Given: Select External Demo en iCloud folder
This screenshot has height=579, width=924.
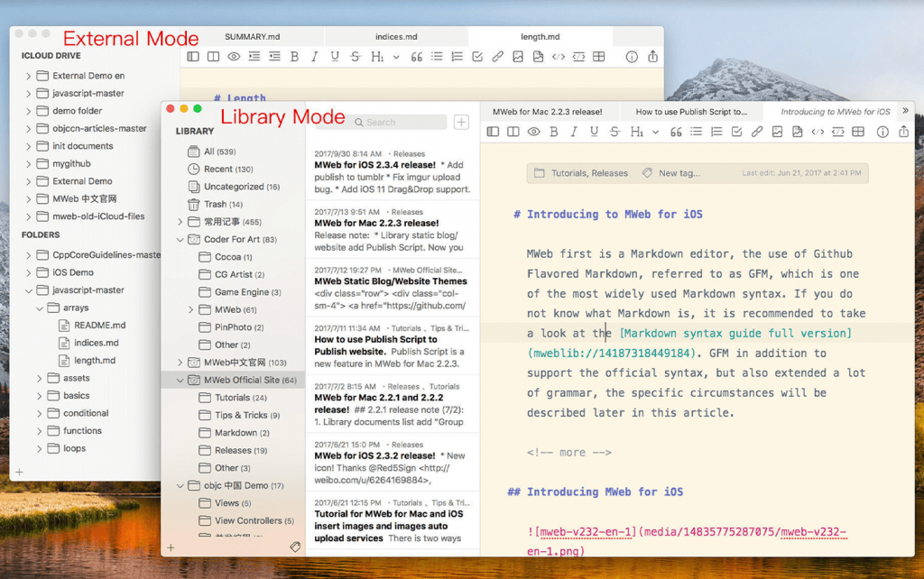Looking at the screenshot, I should click(88, 76).
